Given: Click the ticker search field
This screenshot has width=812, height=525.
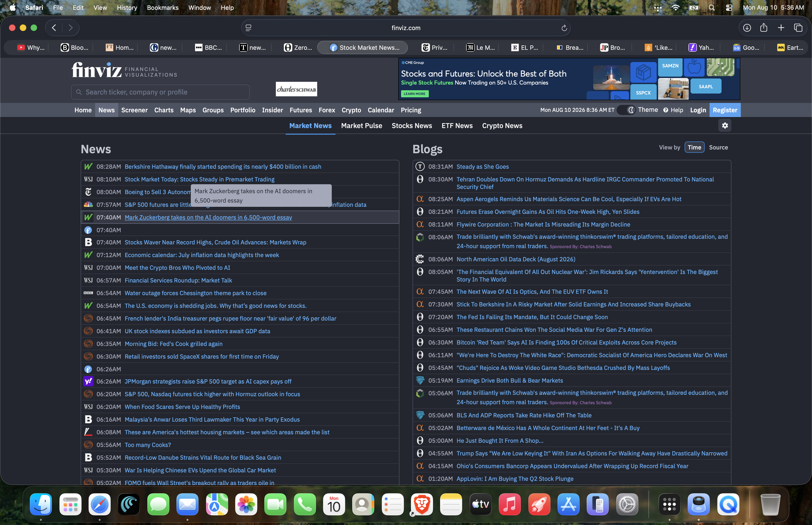Looking at the screenshot, I should [x=160, y=92].
